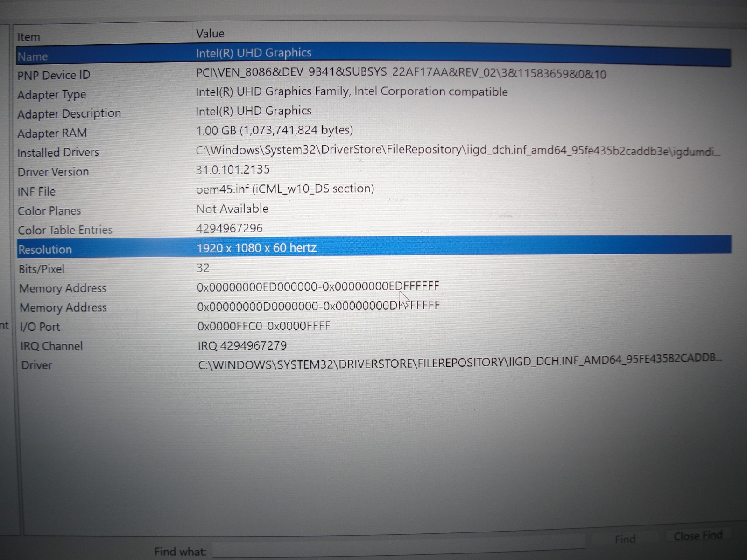Select the PNP Device ID row
The height and width of the screenshot is (560, 747).
(373, 75)
